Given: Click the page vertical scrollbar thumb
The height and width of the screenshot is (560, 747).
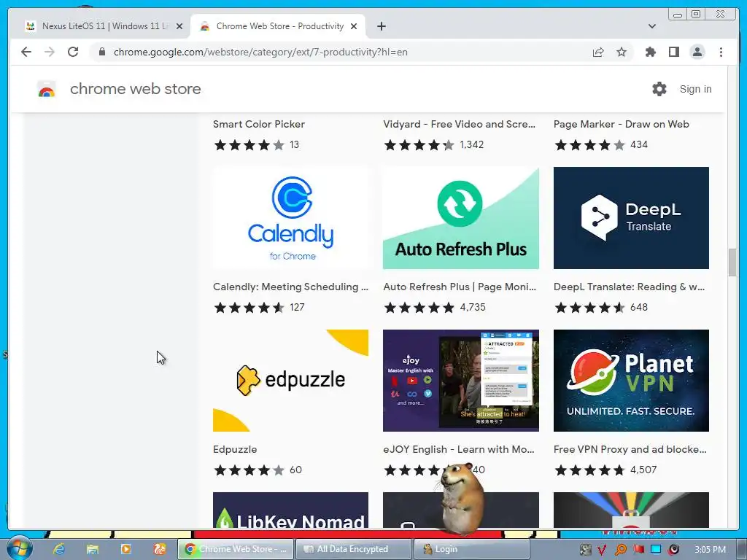Looking at the screenshot, I should (732, 262).
